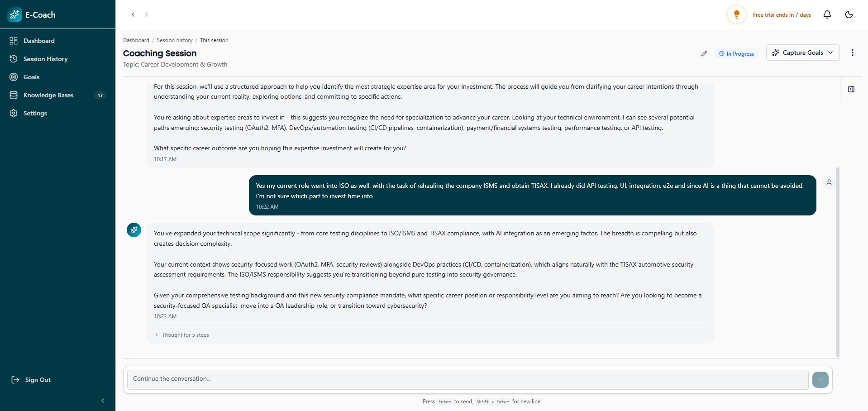The width and height of the screenshot is (868, 411).
Task: Click the Session history breadcrumb link
Action: (x=175, y=40)
